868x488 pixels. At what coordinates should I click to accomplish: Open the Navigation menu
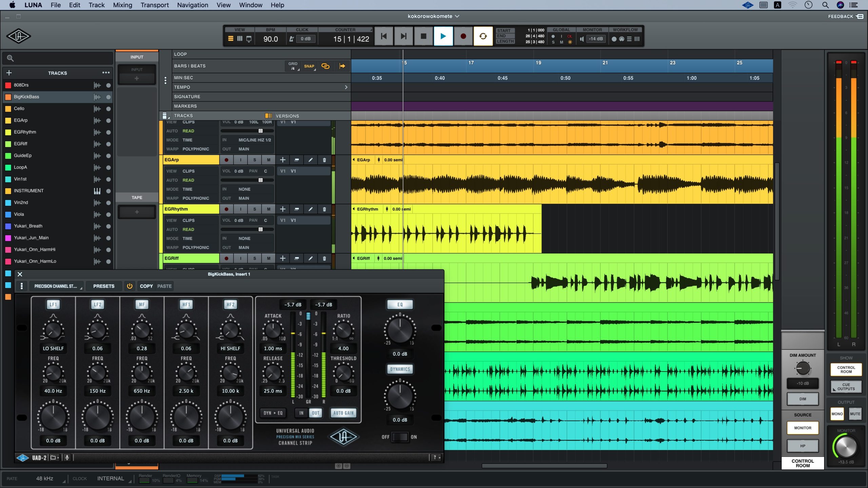pos(193,5)
